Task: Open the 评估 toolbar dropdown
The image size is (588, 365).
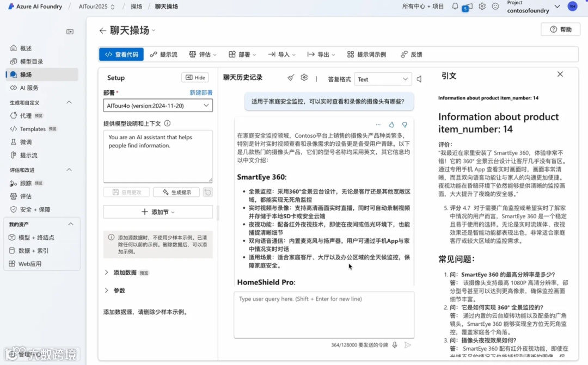Action: 203,54
